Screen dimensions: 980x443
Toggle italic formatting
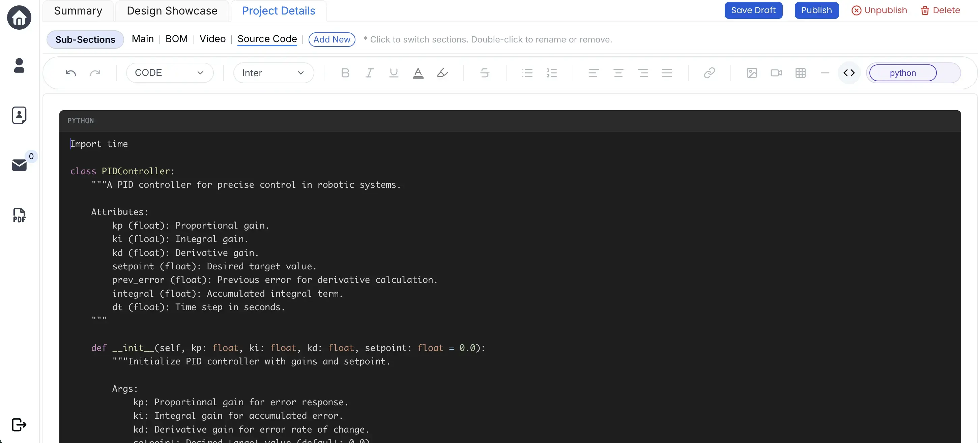click(369, 72)
